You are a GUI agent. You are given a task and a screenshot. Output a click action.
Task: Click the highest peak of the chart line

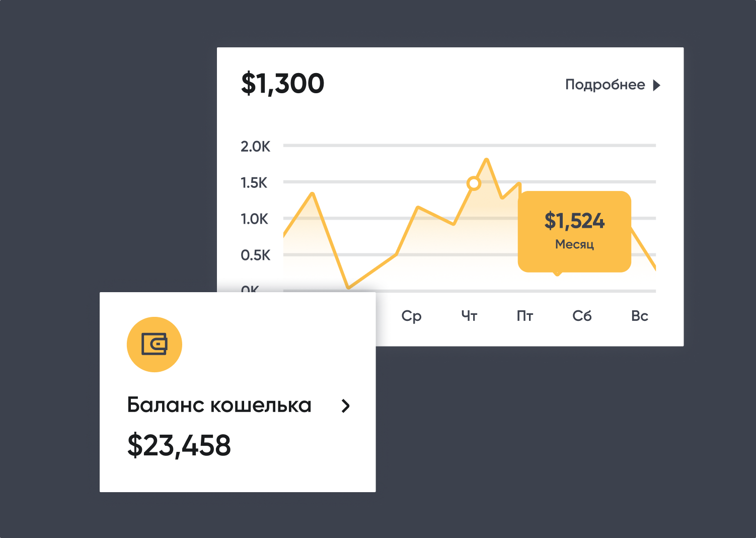click(x=486, y=160)
